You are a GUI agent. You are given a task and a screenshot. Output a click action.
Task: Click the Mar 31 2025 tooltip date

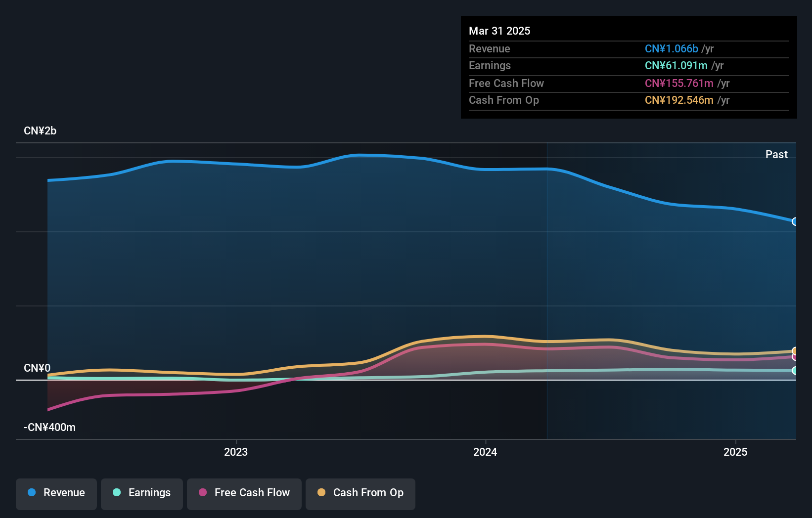(499, 31)
